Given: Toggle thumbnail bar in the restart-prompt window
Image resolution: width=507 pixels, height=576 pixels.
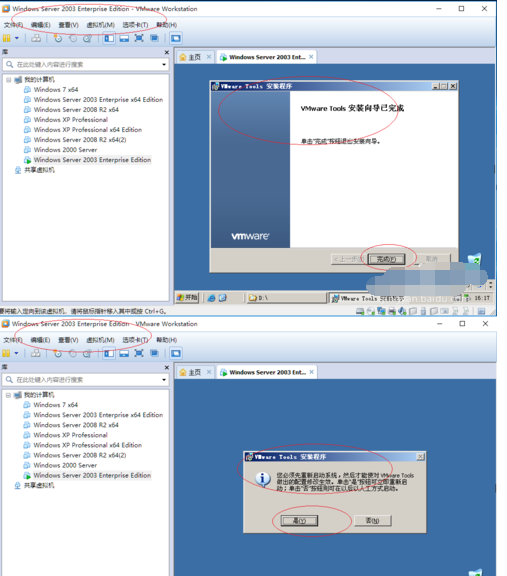Looking at the screenshot, I should tap(124, 353).
